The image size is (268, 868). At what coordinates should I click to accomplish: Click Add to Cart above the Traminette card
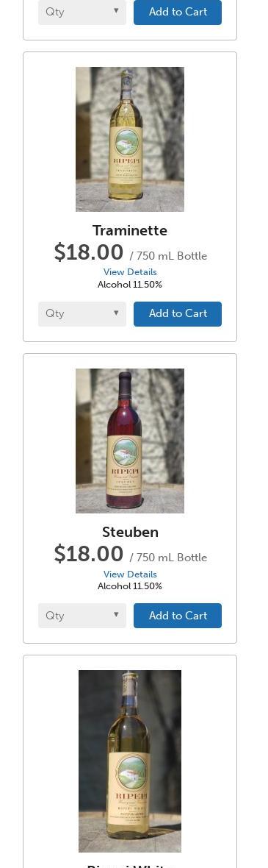tap(178, 12)
